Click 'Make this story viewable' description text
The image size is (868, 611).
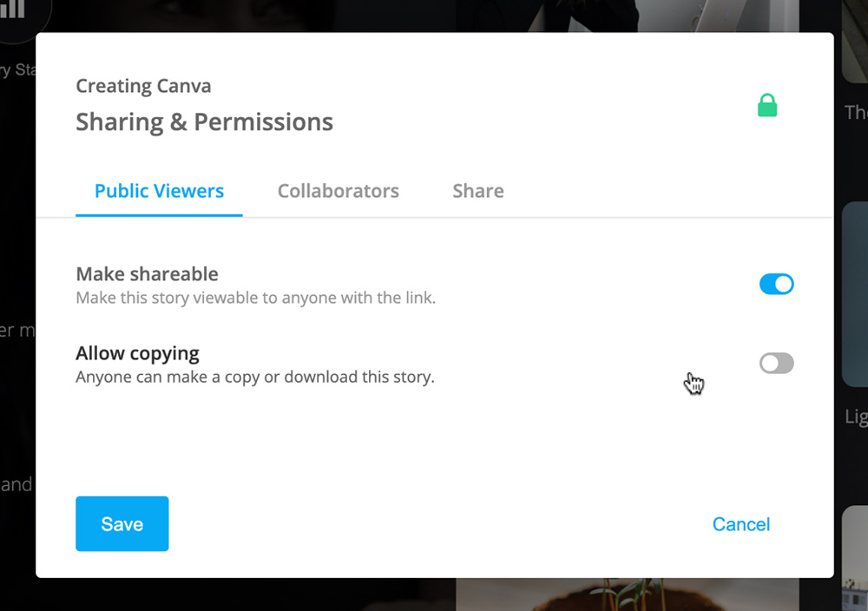coord(256,298)
